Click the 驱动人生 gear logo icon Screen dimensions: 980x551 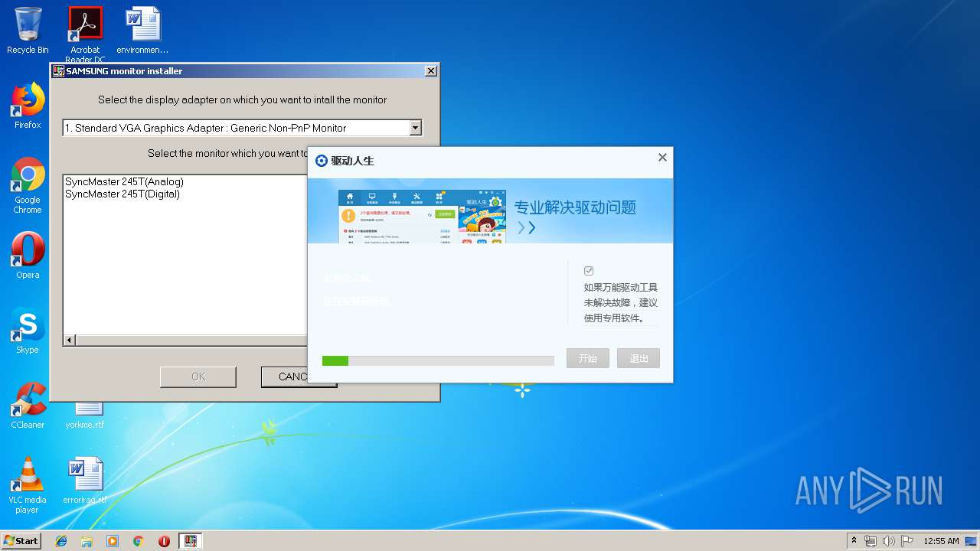coord(322,161)
